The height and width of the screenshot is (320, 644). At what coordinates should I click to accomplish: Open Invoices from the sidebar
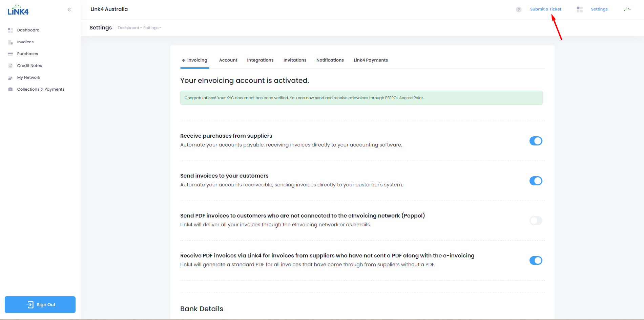(x=25, y=42)
